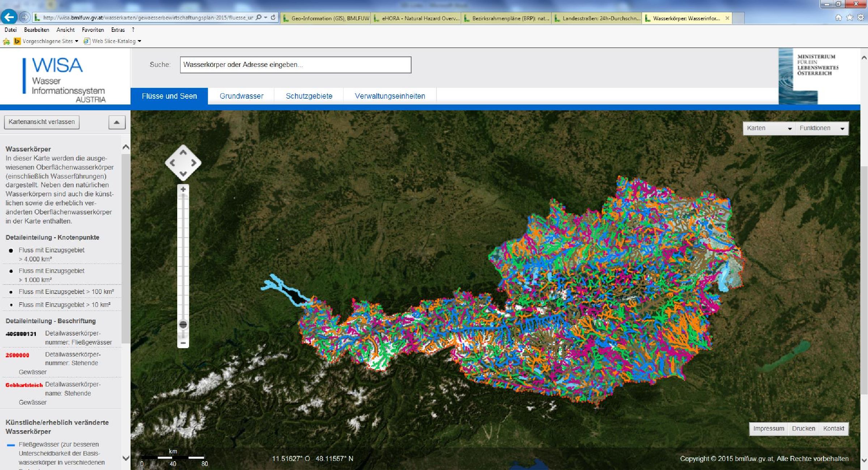
Task: Collapse the sidebar with the up-arrow button
Action: 116,122
